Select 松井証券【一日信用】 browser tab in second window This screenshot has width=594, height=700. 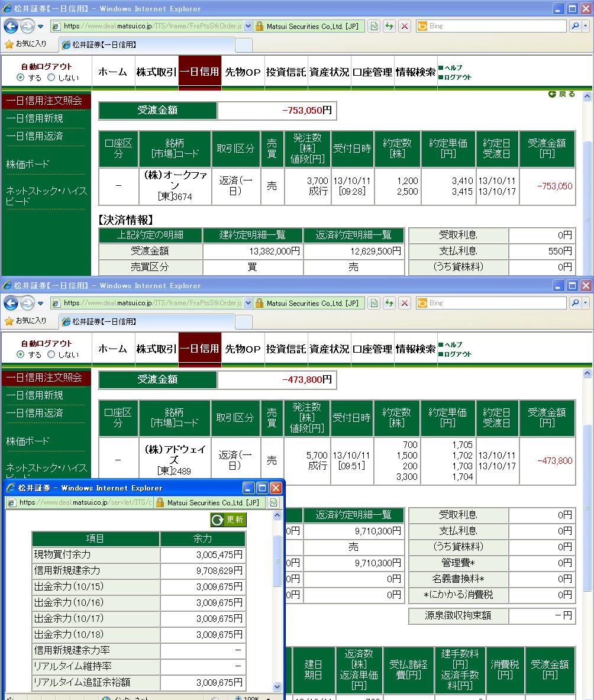147,321
